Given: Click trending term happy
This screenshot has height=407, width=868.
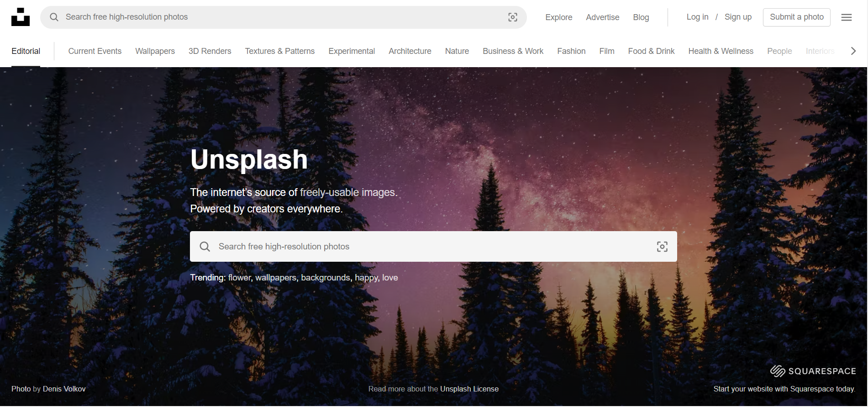Looking at the screenshot, I should pos(367,278).
